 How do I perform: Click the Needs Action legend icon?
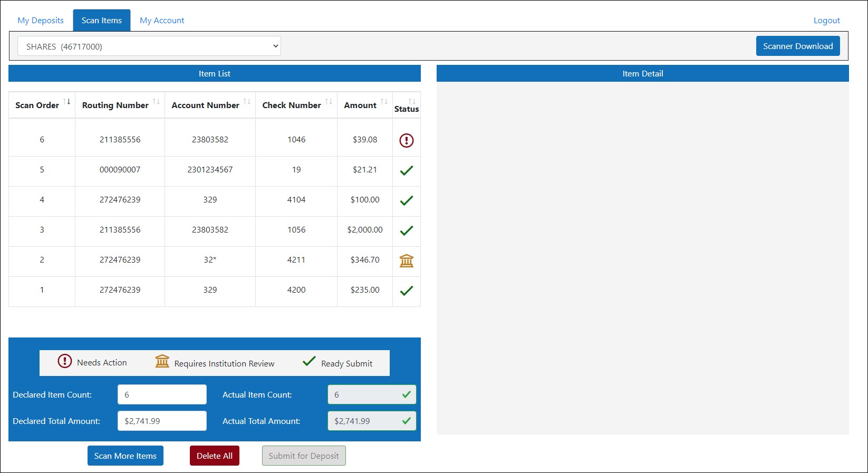[x=64, y=361]
